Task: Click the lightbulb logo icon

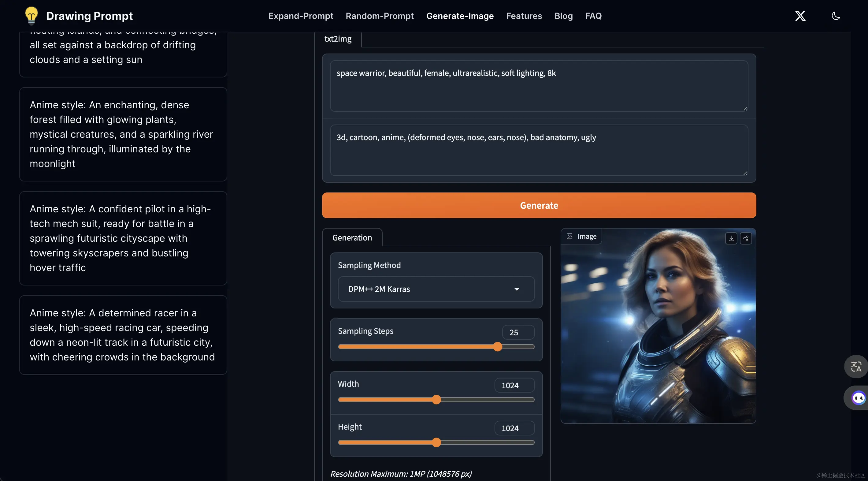Action: tap(31, 16)
